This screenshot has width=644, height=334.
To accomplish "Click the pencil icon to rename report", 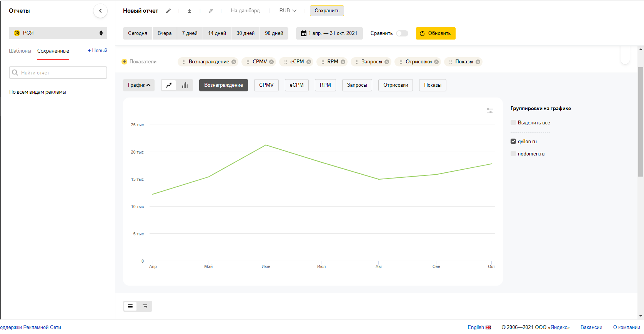I will point(168,11).
